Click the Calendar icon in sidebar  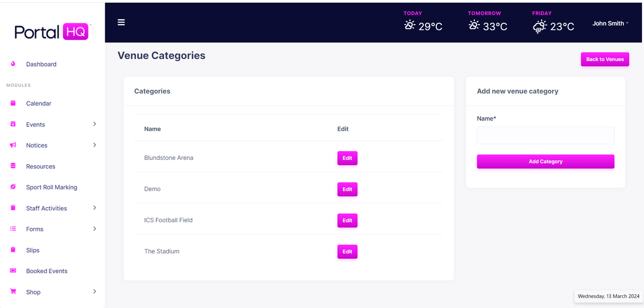(x=13, y=103)
